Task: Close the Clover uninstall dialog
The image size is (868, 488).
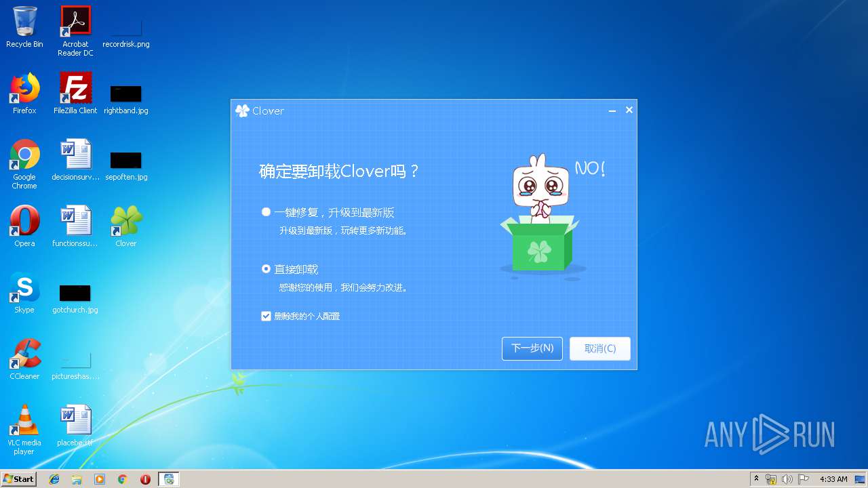Action: (x=629, y=110)
